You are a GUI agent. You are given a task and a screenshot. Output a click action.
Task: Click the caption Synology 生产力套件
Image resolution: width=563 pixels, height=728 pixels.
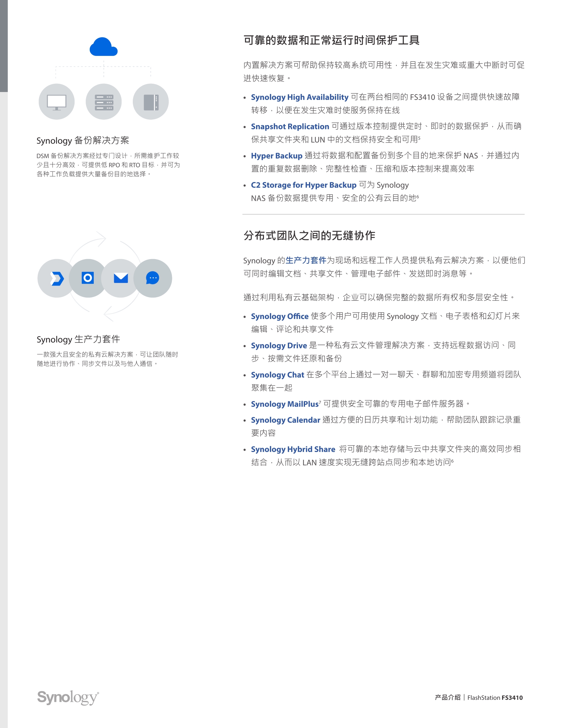click(78, 339)
